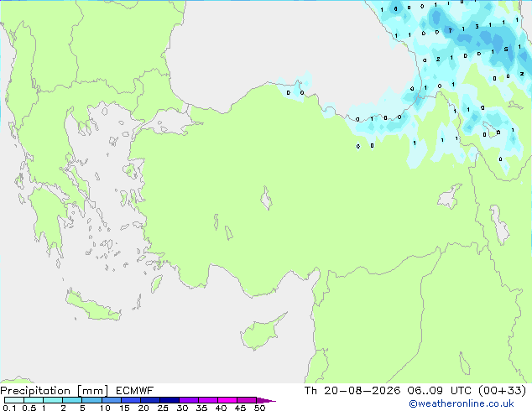
Task: Click the '15' legend value
Action: tap(124, 408)
